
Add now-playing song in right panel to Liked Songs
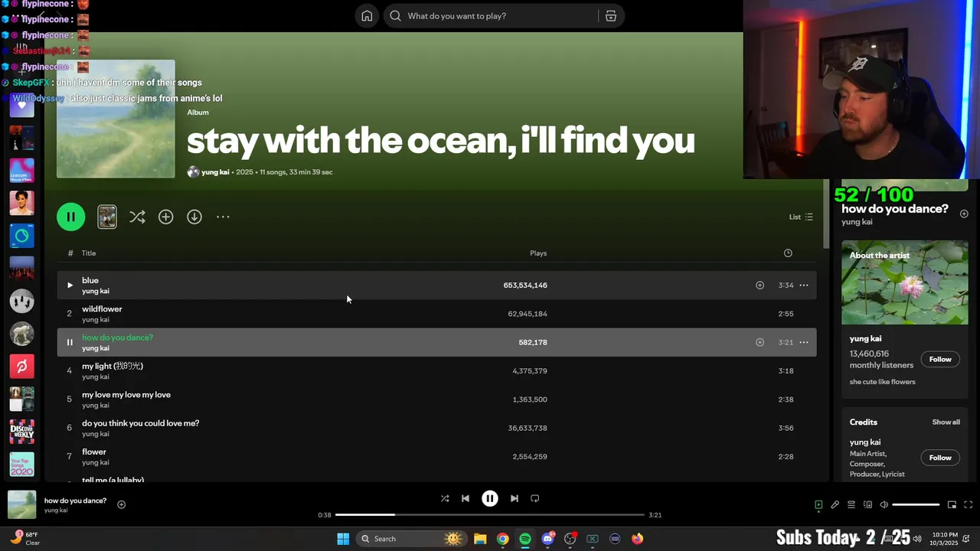click(x=964, y=214)
